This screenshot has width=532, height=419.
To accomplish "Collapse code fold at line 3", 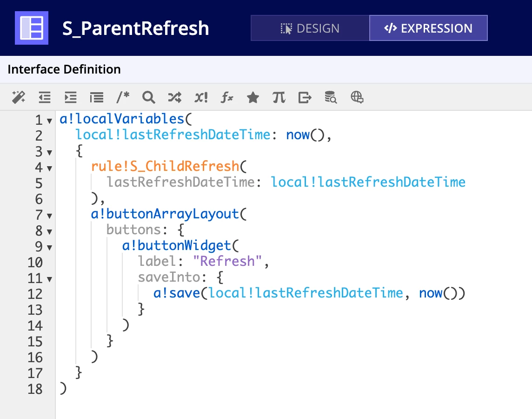I will 50,152.
